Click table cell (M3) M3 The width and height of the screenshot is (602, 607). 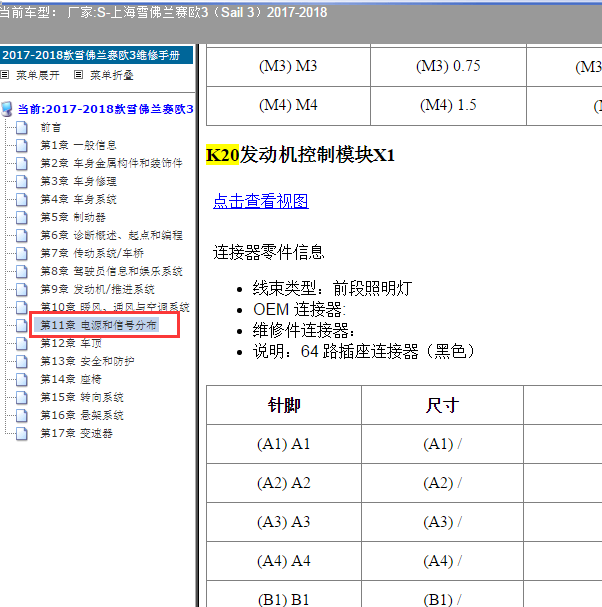(x=288, y=66)
